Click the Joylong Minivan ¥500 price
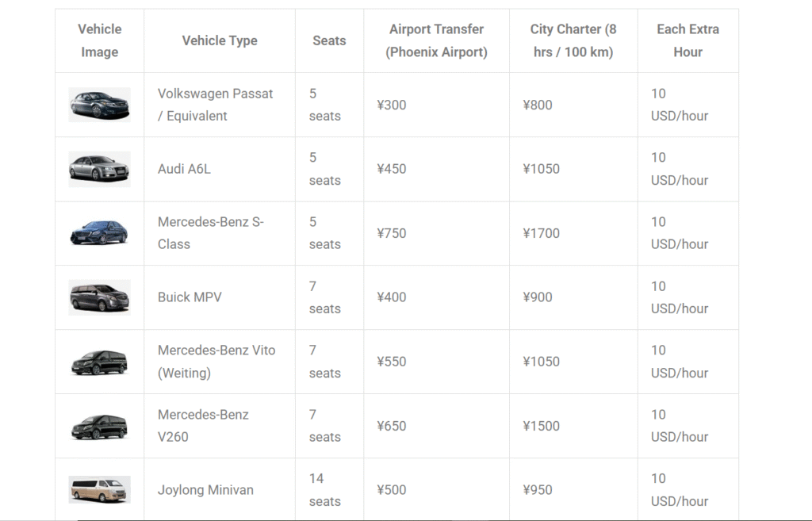Screen dimensions: 812x521 [x=392, y=490]
